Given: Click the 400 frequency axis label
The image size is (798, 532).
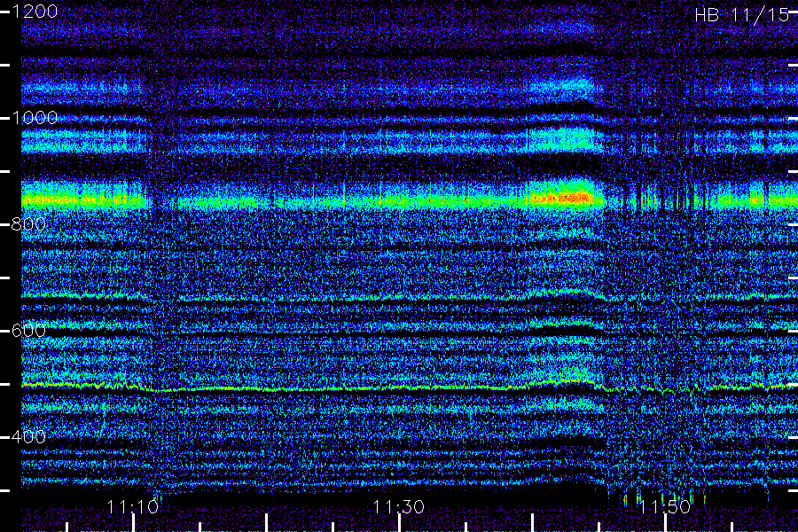Looking at the screenshot, I should (28, 437).
